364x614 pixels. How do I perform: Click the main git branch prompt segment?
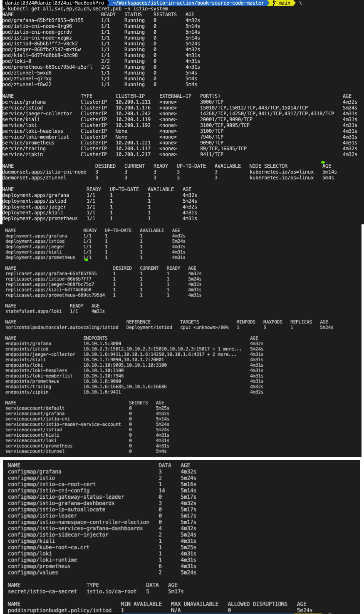[x=282, y=2]
